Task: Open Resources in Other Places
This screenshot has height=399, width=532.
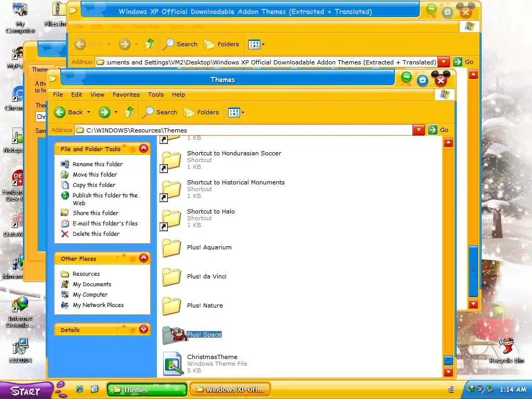Action: coord(86,274)
